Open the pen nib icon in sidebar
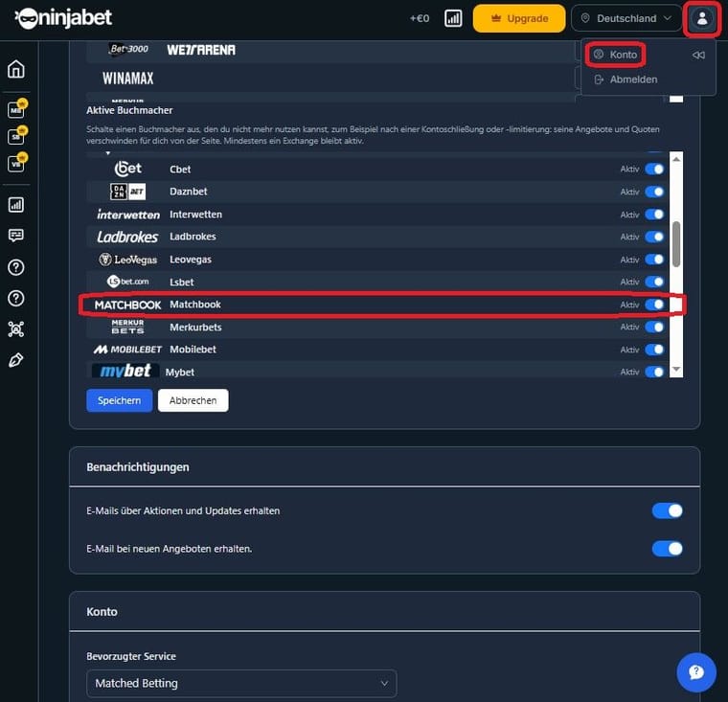This screenshot has height=702, width=728. 15,360
